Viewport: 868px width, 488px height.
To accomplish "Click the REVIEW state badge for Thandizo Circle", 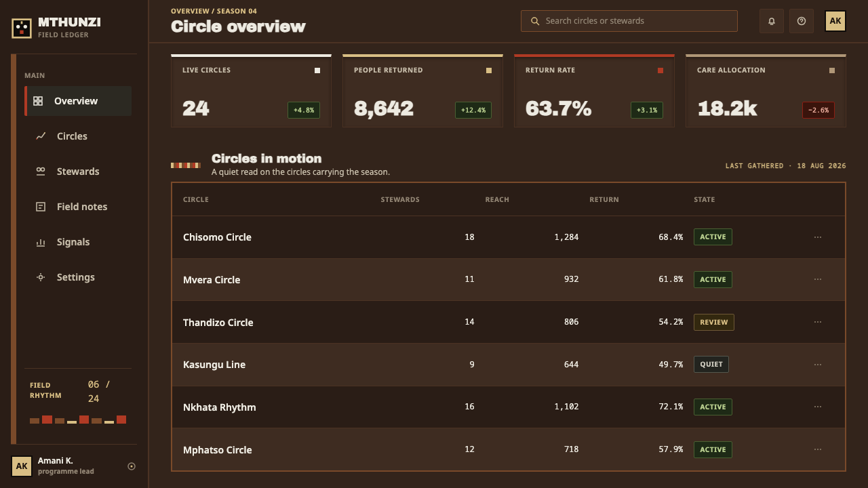I will pyautogui.click(x=714, y=322).
